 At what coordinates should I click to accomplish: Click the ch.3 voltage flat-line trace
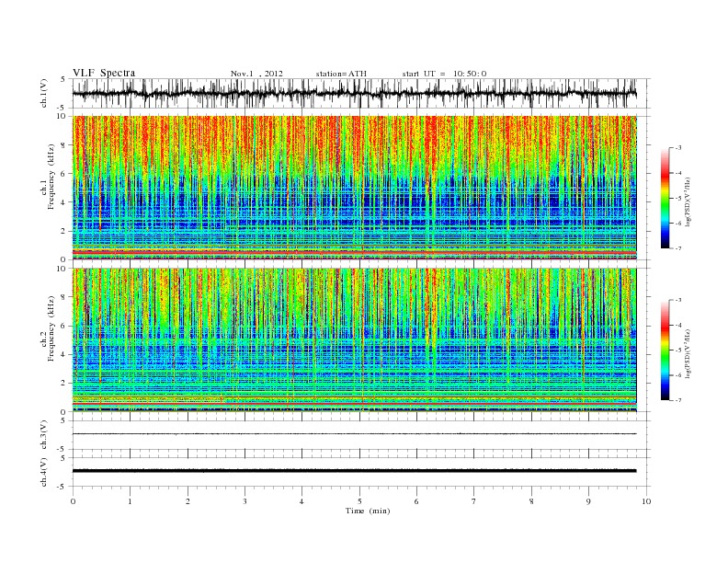click(355, 434)
